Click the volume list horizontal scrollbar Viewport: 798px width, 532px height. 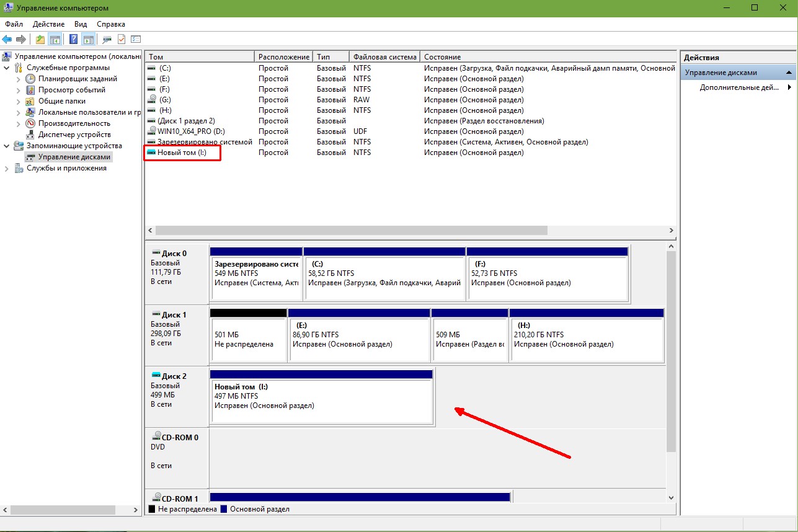click(410, 230)
